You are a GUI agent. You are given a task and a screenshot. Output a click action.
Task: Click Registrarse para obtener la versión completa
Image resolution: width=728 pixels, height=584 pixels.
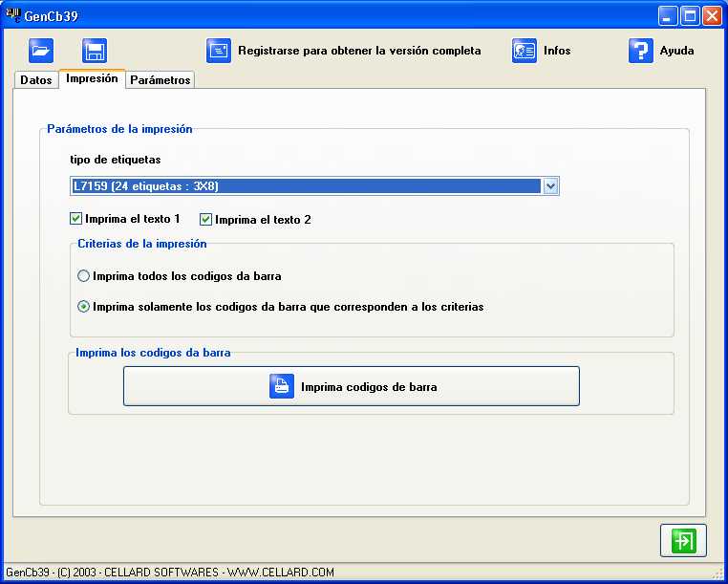coord(359,51)
